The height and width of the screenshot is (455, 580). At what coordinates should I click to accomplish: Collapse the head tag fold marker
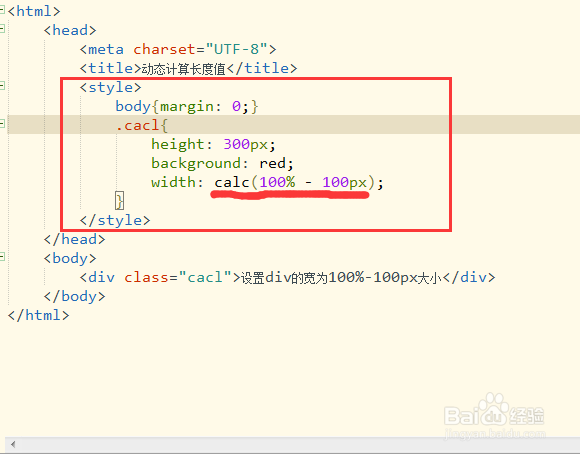[2, 29]
